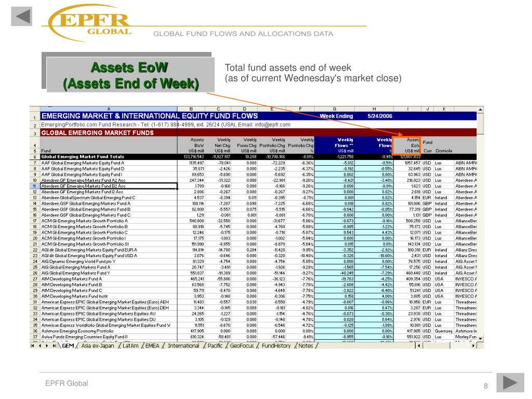Select Ashmore Emerging Economy Portfolio
Image resolution: width=532 pixels, height=399 pixels.
77,331
